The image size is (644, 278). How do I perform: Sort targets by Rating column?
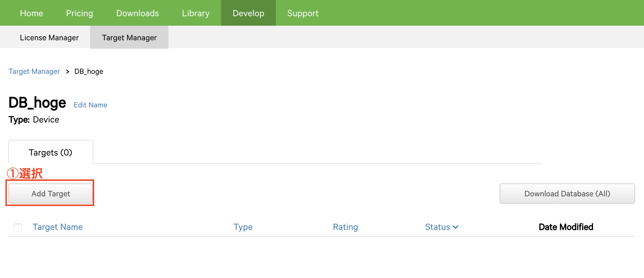(x=345, y=227)
